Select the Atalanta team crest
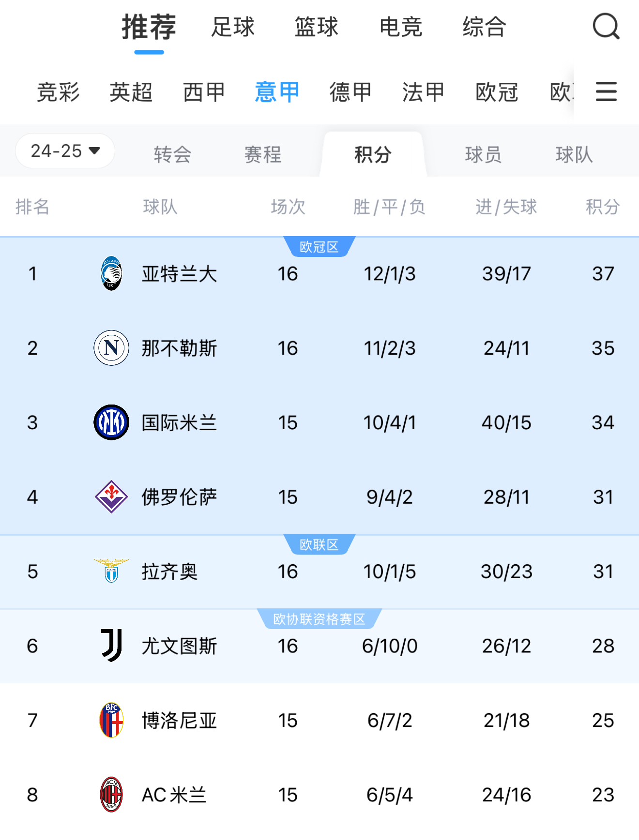This screenshot has width=639, height=840. tap(110, 274)
